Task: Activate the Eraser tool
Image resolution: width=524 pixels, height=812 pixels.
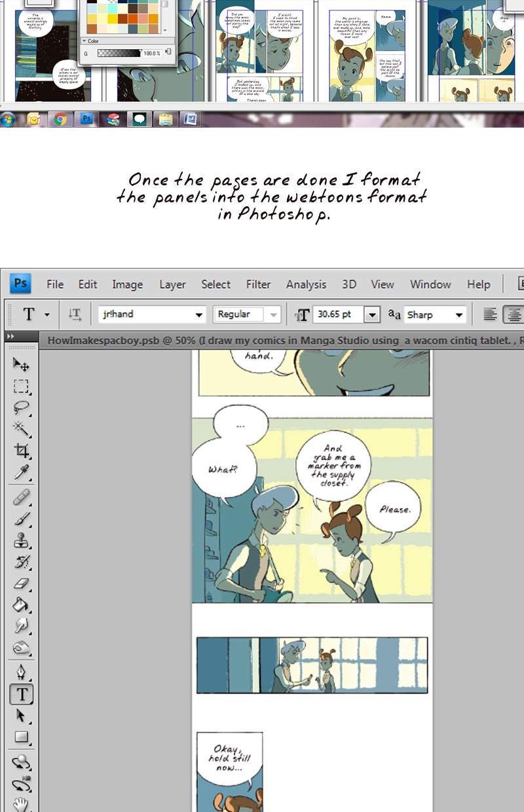Action: (x=22, y=583)
